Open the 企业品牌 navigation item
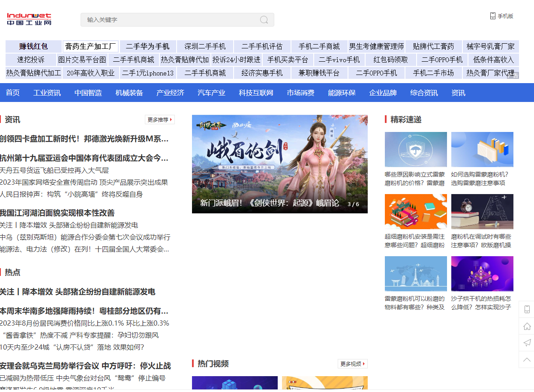The image size is (534, 392). [383, 93]
